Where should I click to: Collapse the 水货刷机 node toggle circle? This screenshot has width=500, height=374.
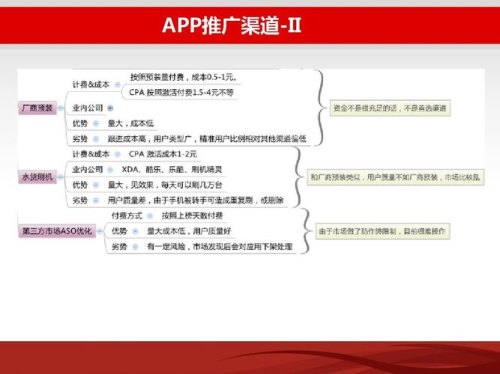tap(60, 177)
